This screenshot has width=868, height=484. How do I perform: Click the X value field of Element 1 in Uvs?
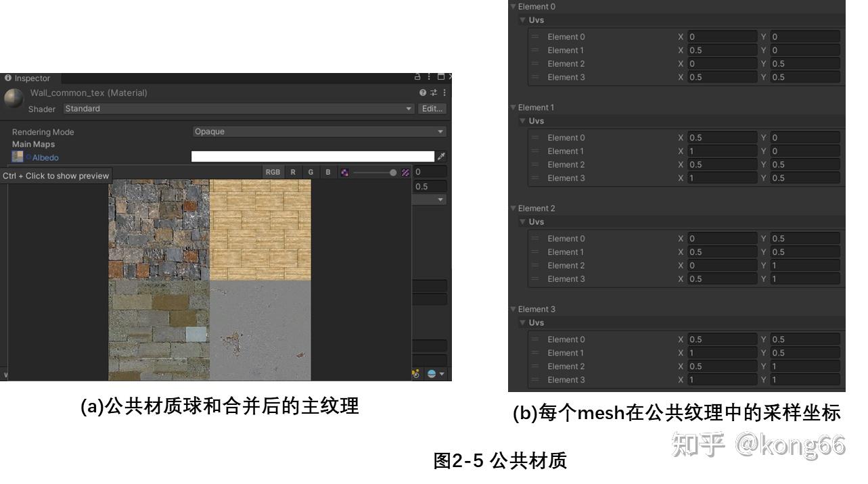[721, 50]
